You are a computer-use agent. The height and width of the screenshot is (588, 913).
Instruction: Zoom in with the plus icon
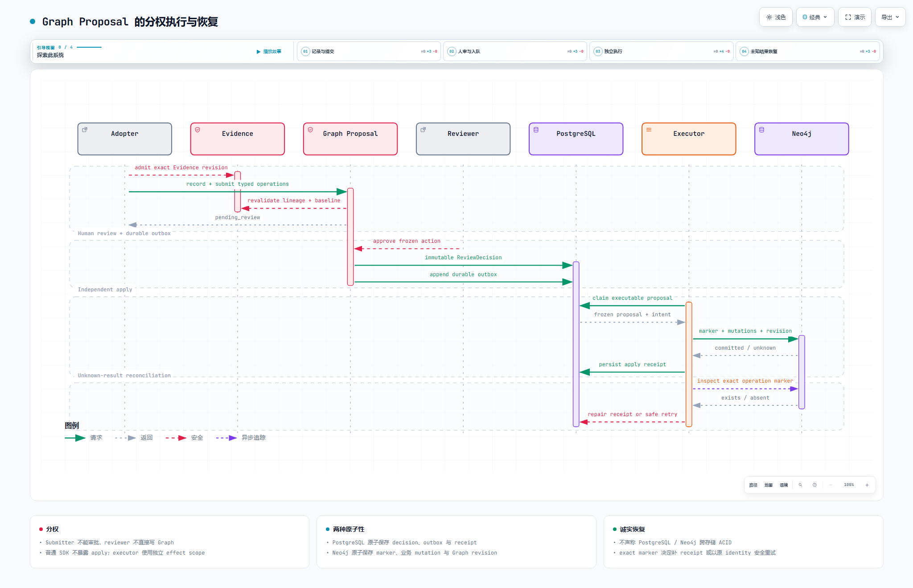pyautogui.click(x=867, y=485)
